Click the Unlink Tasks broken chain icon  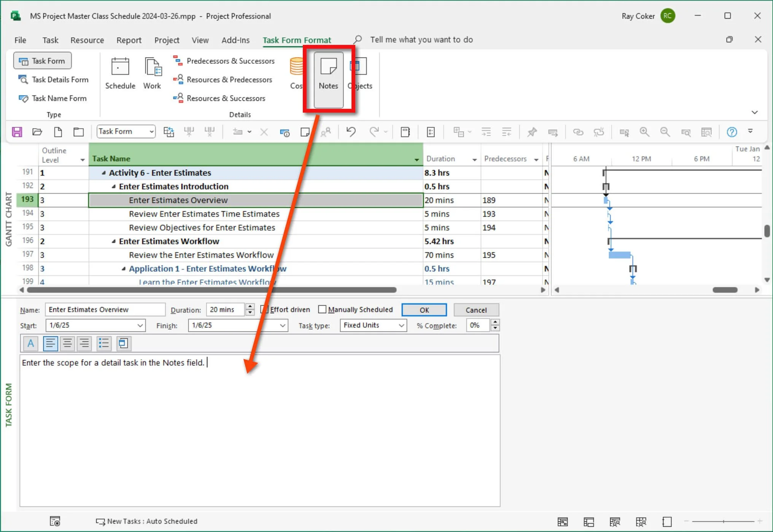pyautogui.click(x=599, y=132)
